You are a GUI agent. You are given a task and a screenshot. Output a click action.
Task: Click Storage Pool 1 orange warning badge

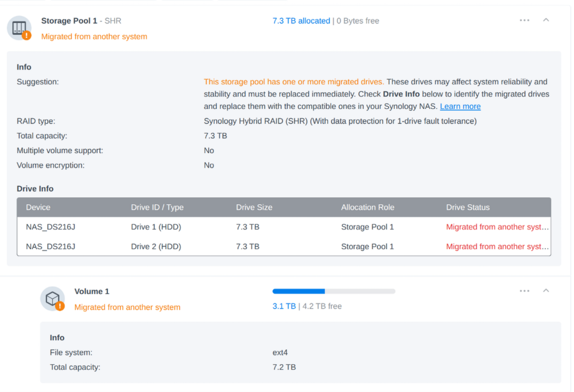pyautogui.click(x=27, y=36)
